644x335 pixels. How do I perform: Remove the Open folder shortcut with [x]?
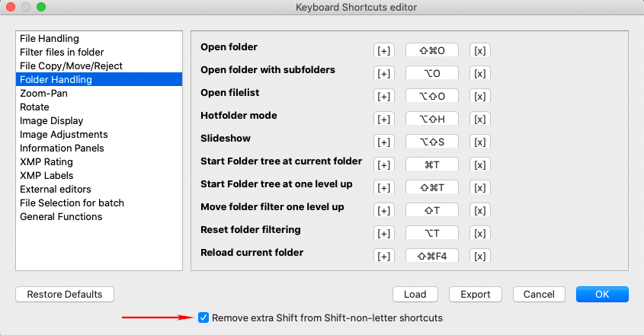pyautogui.click(x=480, y=51)
